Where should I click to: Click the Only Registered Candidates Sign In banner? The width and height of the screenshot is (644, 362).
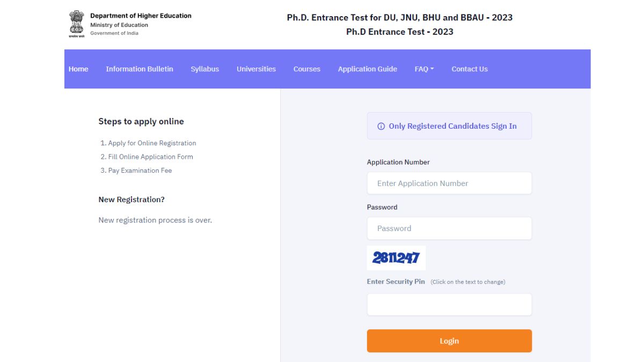pyautogui.click(x=449, y=126)
